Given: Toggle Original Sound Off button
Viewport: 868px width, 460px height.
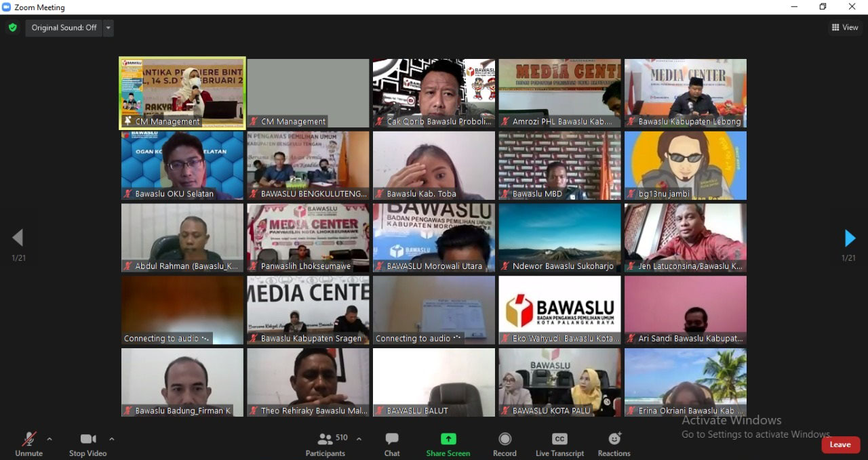Looking at the screenshot, I should click(x=64, y=28).
